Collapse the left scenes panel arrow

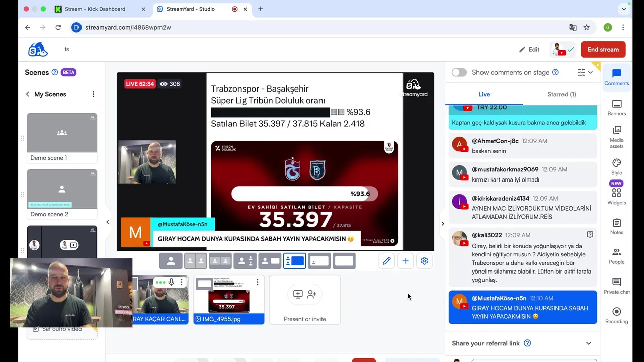pos(107,222)
